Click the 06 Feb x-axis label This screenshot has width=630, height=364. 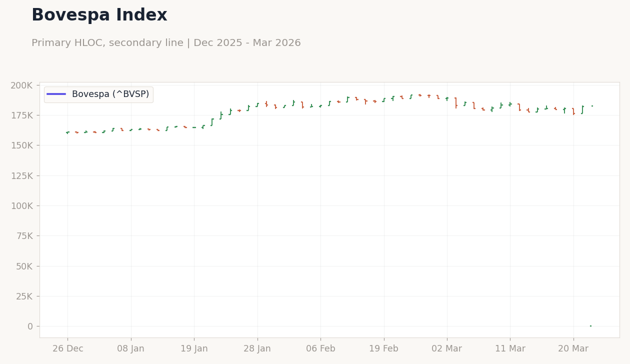pyautogui.click(x=320, y=349)
